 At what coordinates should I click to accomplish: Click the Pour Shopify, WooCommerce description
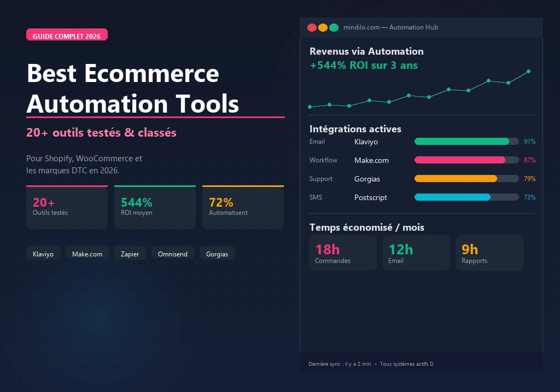click(84, 164)
